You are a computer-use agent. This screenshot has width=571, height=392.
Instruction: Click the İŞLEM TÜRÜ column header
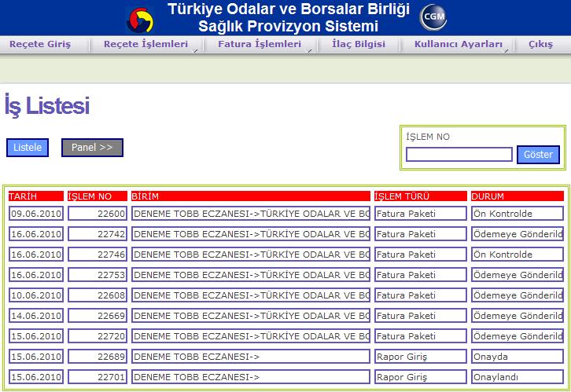421,196
